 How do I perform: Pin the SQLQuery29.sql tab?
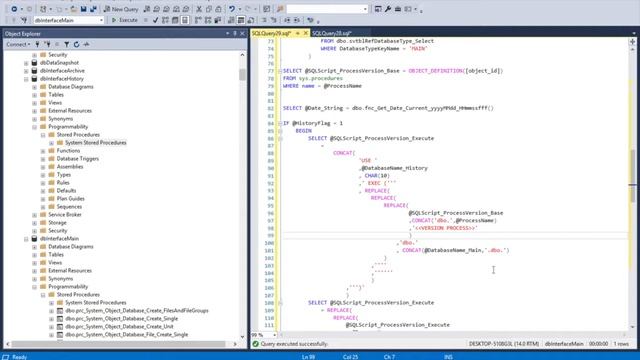pyautogui.click(x=298, y=33)
